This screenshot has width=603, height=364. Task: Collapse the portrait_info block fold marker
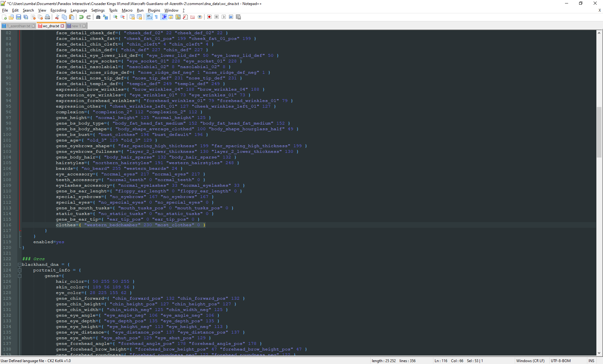click(x=19, y=270)
